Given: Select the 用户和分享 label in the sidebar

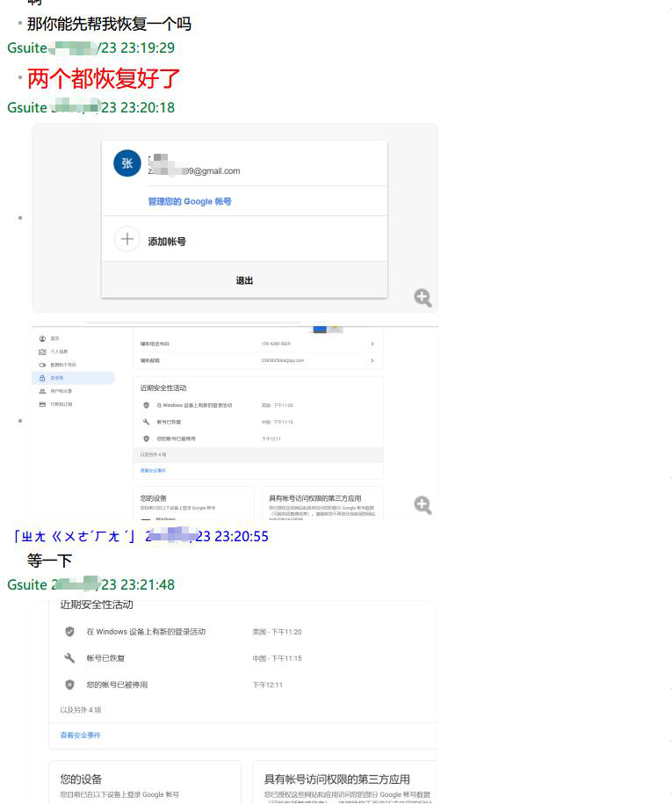Looking at the screenshot, I should [x=61, y=391].
